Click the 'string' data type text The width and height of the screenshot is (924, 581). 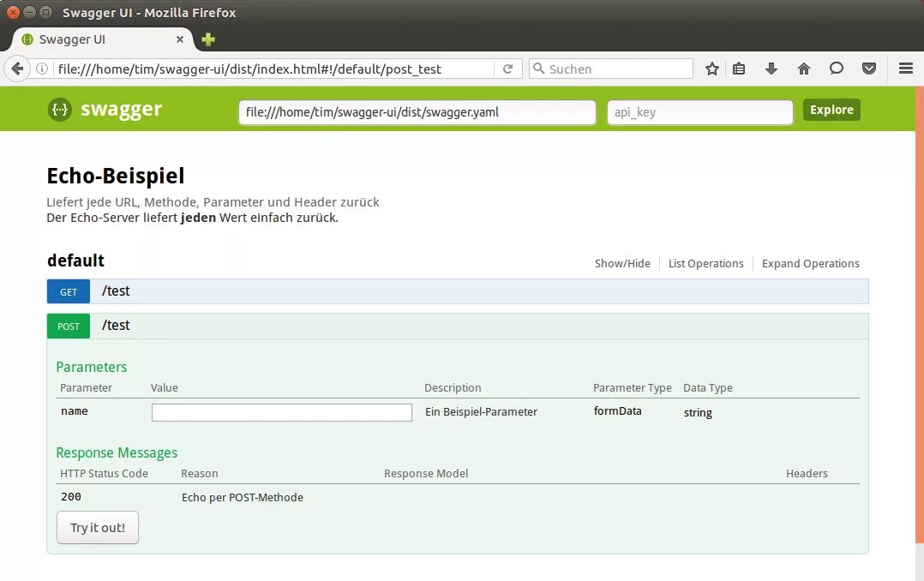coord(698,412)
